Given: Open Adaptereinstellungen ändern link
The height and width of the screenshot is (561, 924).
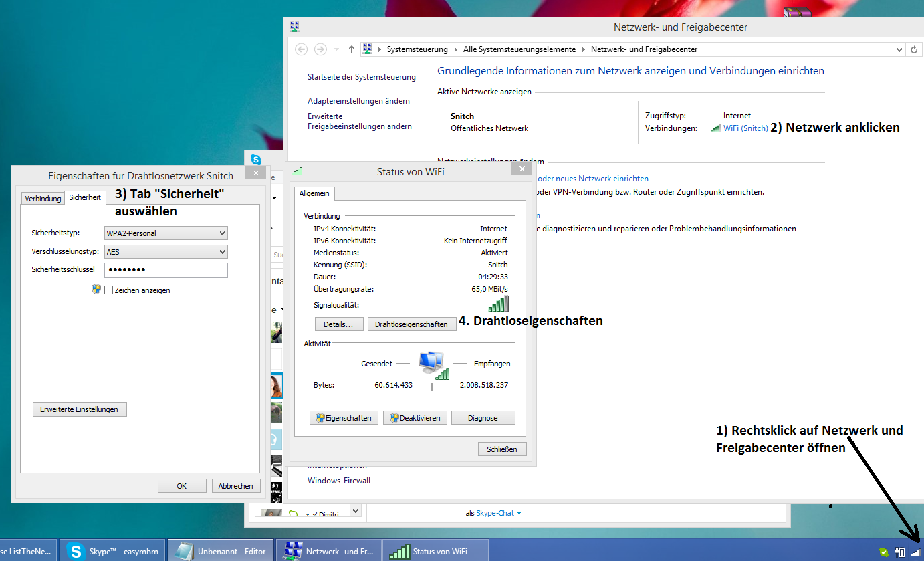Looking at the screenshot, I should (358, 101).
